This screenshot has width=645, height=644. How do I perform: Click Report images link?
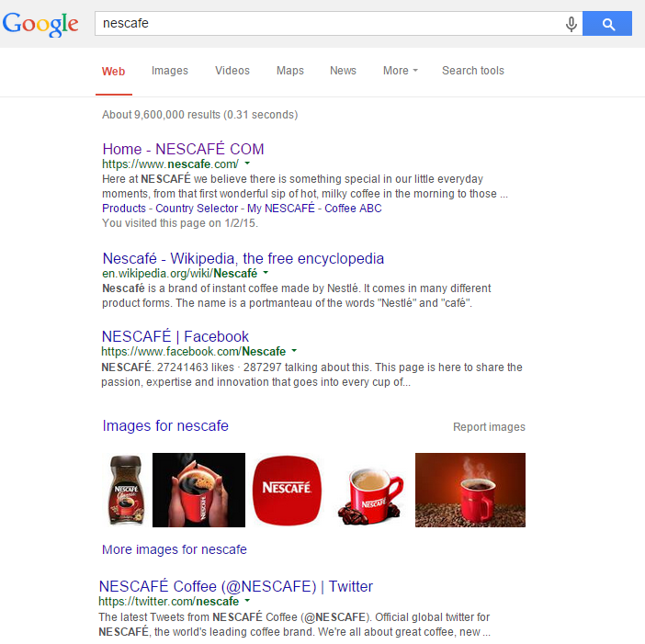pos(489,427)
